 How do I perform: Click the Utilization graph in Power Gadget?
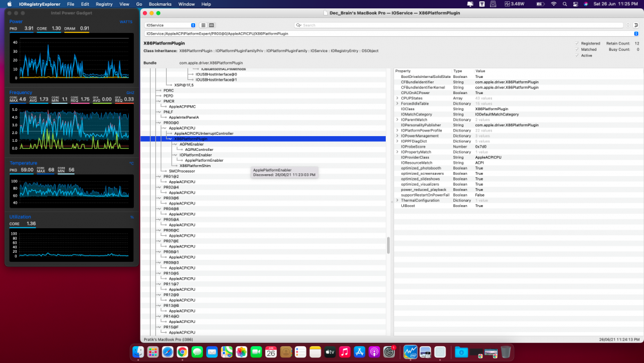point(71,244)
